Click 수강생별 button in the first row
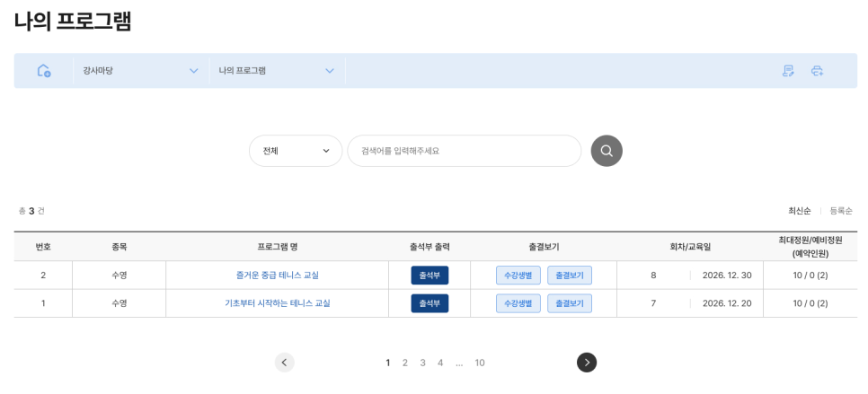Image resolution: width=868 pixels, height=394 pixels. pos(518,276)
